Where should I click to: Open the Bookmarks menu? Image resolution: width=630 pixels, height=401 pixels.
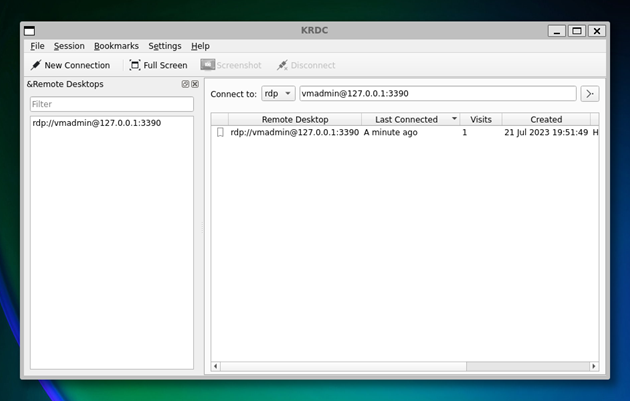pos(116,46)
